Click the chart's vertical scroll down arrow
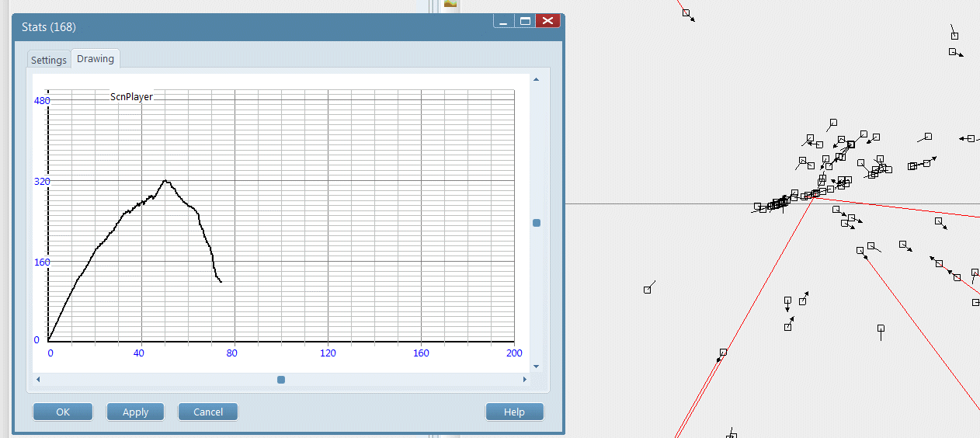Image resolution: width=980 pixels, height=438 pixels. (x=536, y=366)
